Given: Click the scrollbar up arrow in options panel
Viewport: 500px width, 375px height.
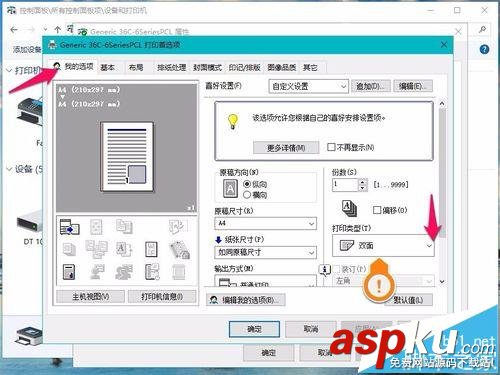Looking at the screenshot, I should (x=442, y=104).
